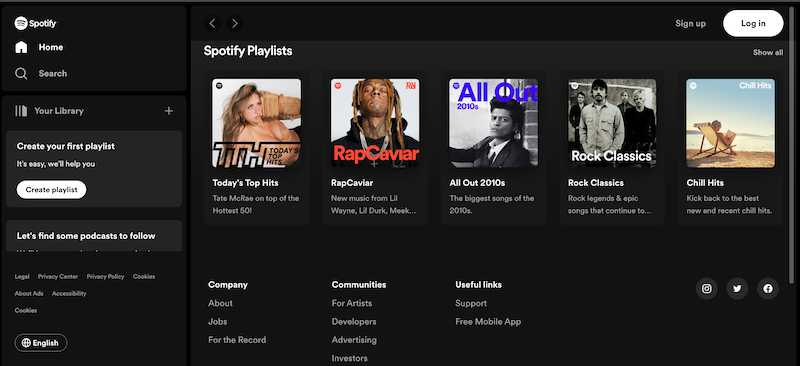Click the Your Library stack icon

click(21, 111)
